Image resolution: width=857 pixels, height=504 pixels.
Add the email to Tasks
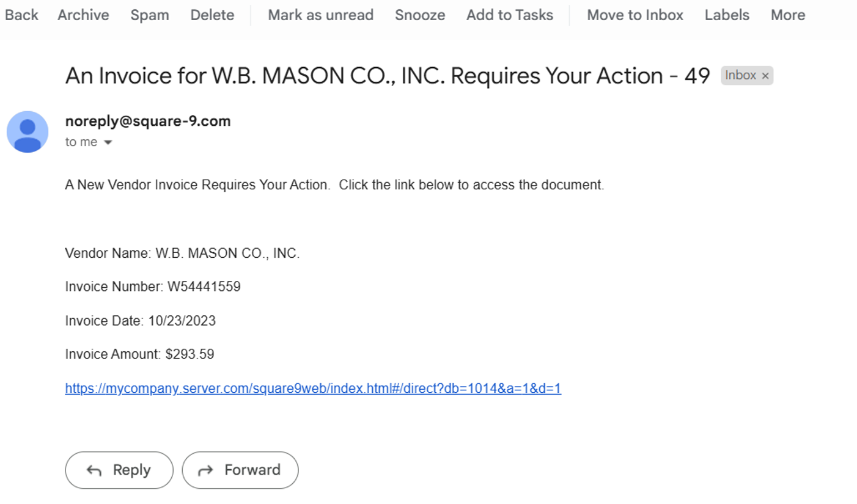coord(510,15)
